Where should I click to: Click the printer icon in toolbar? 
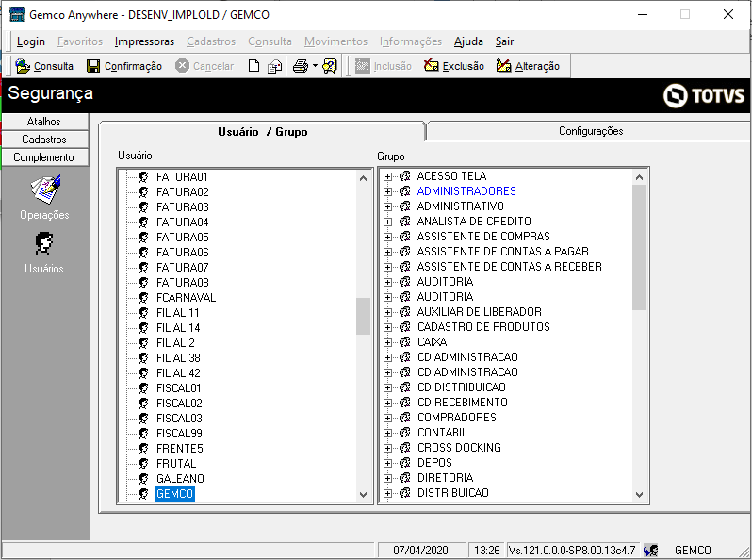(301, 66)
